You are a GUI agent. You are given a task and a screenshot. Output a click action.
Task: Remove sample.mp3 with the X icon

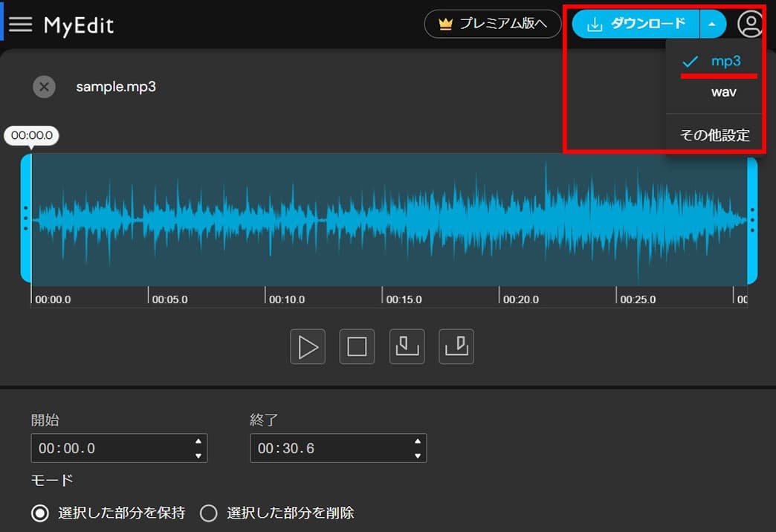[x=44, y=87]
